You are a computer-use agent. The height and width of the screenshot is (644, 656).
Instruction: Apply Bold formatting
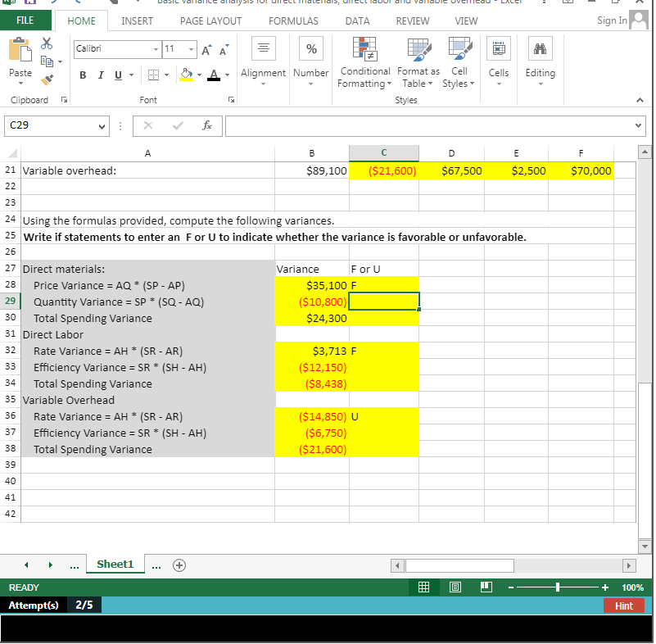(x=83, y=75)
